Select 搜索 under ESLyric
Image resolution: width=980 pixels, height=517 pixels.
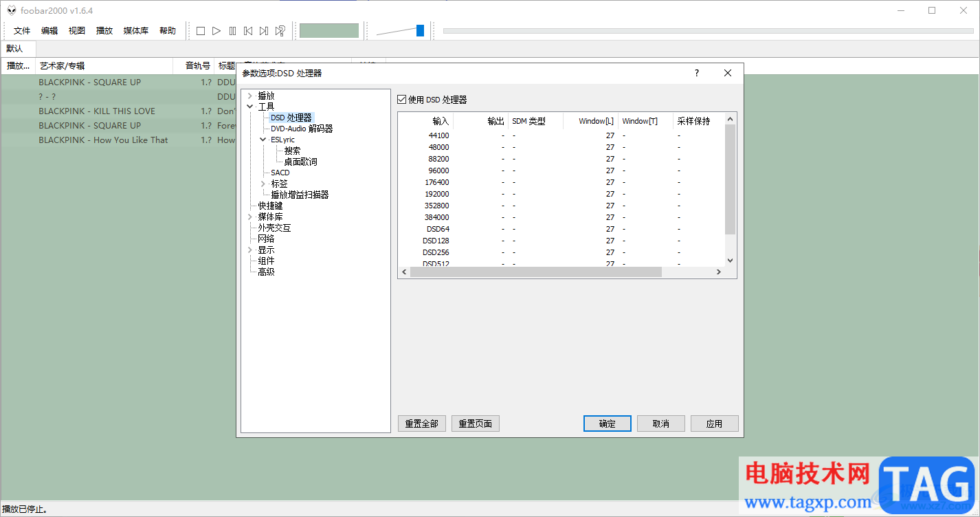[x=292, y=151]
